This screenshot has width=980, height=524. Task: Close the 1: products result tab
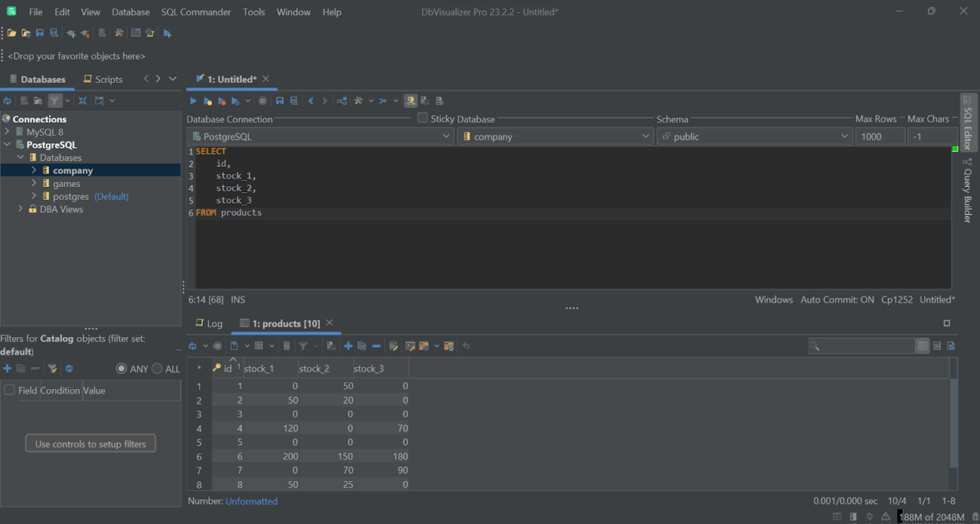pyautogui.click(x=329, y=323)
